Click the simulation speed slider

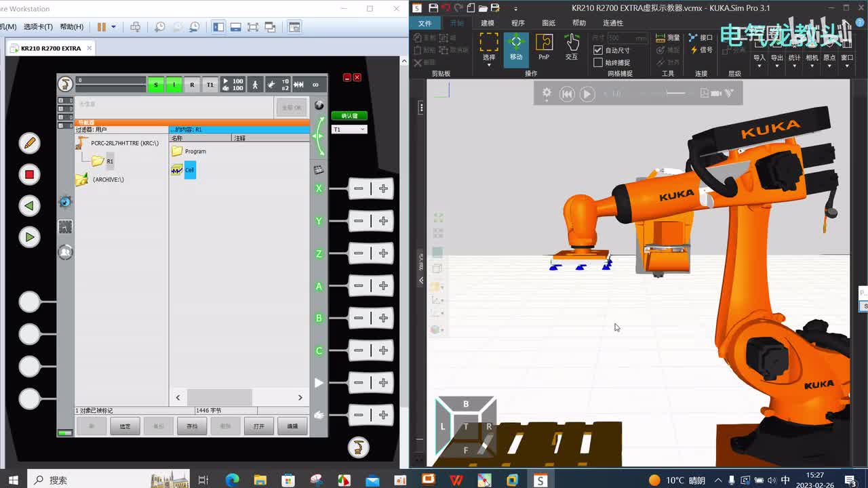(x=675, y=94)
